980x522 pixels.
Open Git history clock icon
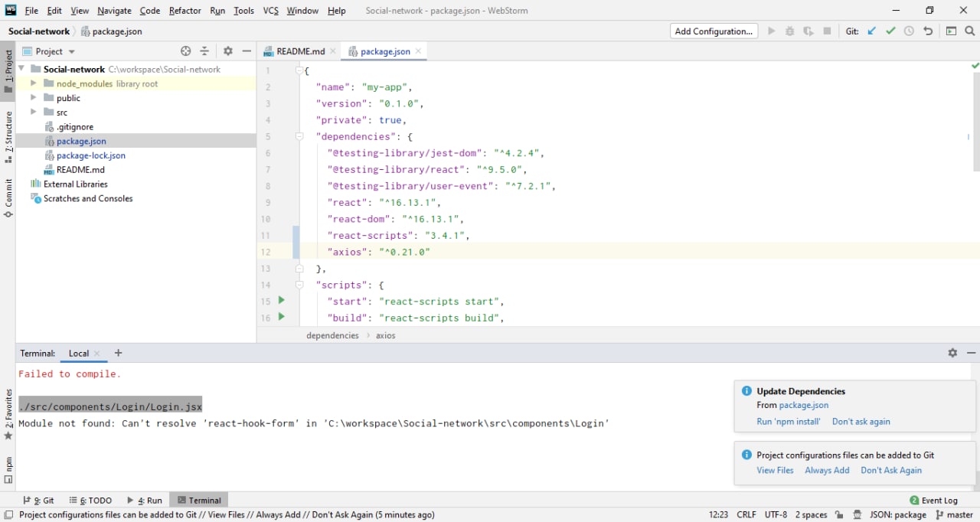click(x=909, y=31)
